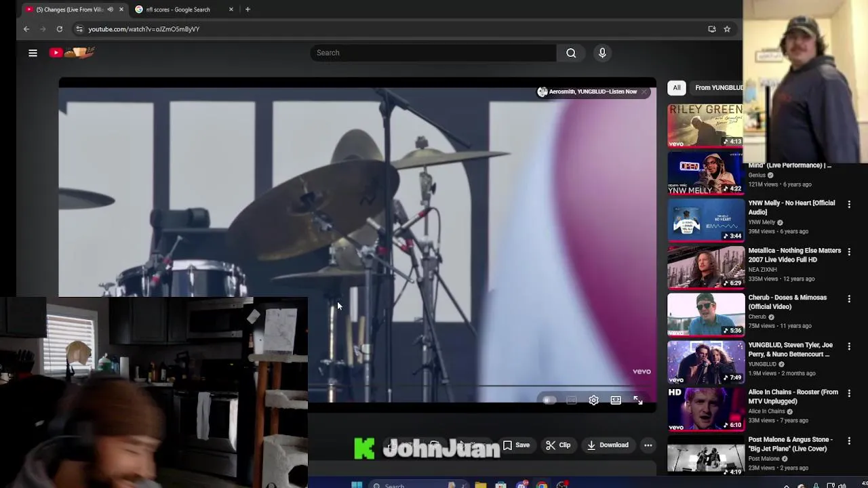This screenshot has height=488, width=868.
Task: Open the YouTube hamburger guide menu
Action: pyautogui.click(x=33, y=53)
